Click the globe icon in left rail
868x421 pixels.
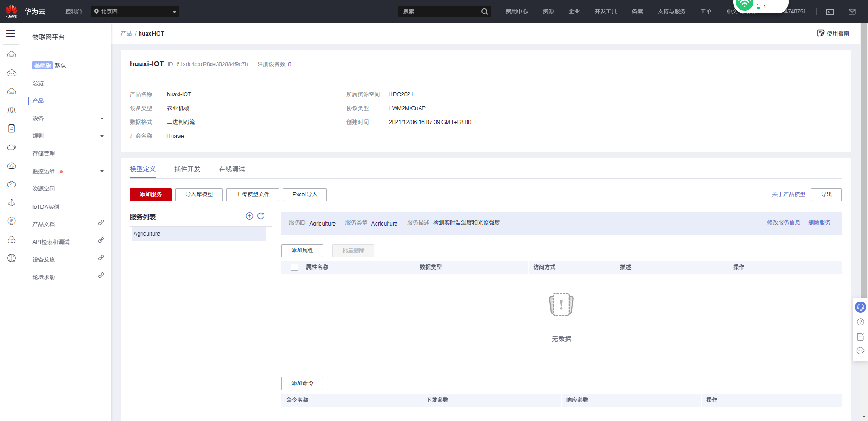[12, 258]
